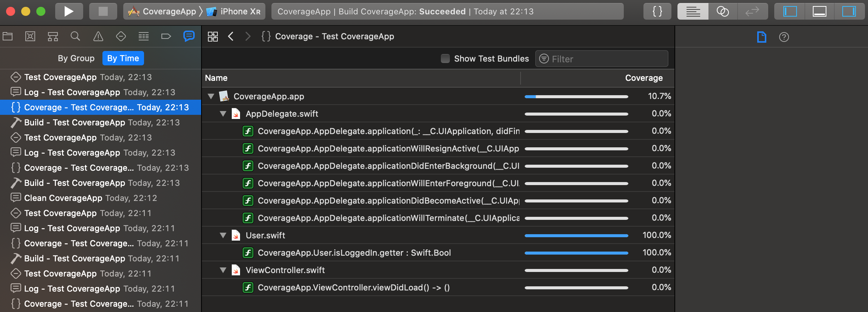The image size is (868, 312).
Task: Stop the running task with Stop button
Action: point(103,11)
